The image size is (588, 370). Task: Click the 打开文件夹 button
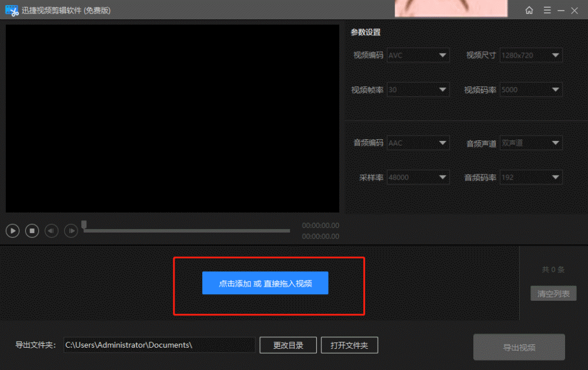[x=349, y=345]
